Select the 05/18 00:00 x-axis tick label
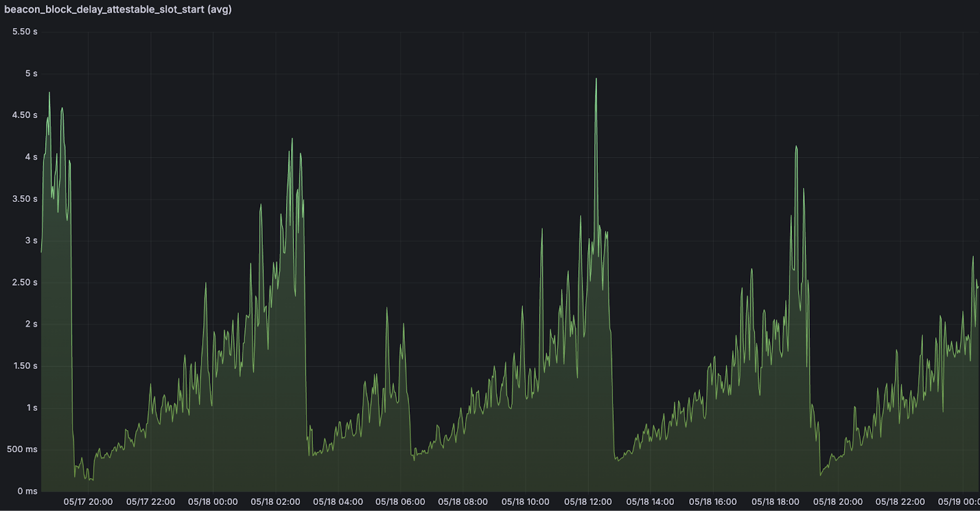The height and width of the screenshot is (511, 980). (x=213, y=502)
